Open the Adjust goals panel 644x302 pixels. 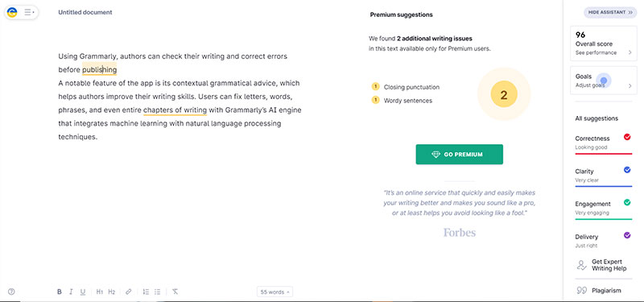[x=603, y=81]
